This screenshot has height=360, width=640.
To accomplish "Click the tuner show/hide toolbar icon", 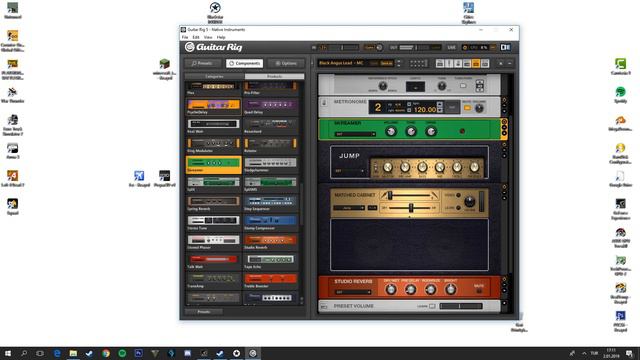I will pos(449,63).
